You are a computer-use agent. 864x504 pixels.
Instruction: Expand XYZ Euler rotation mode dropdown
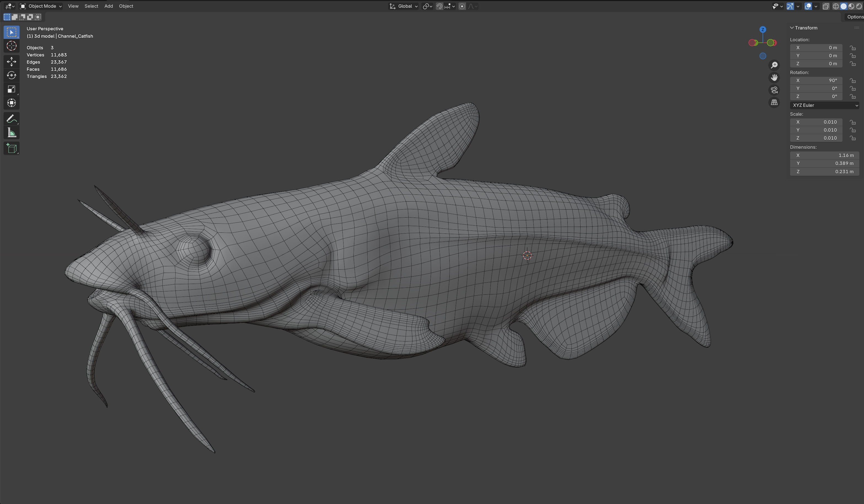click(x=824, y=105)
